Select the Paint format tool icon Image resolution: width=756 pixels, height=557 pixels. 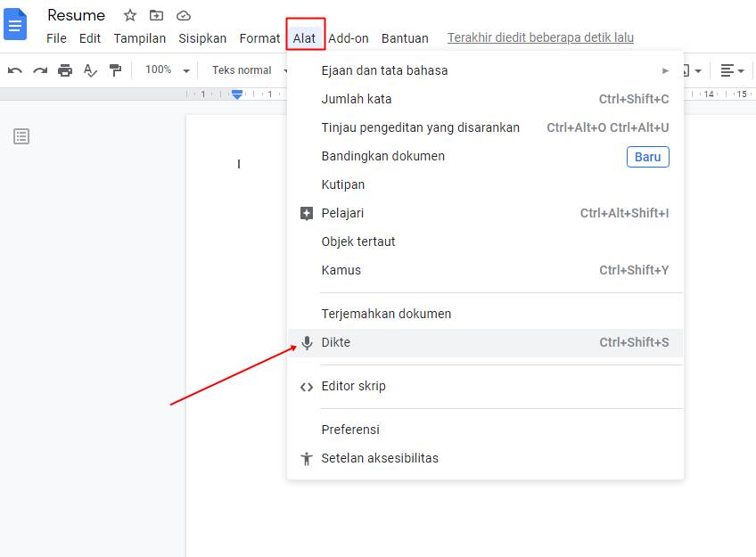[x=116, y=70]
